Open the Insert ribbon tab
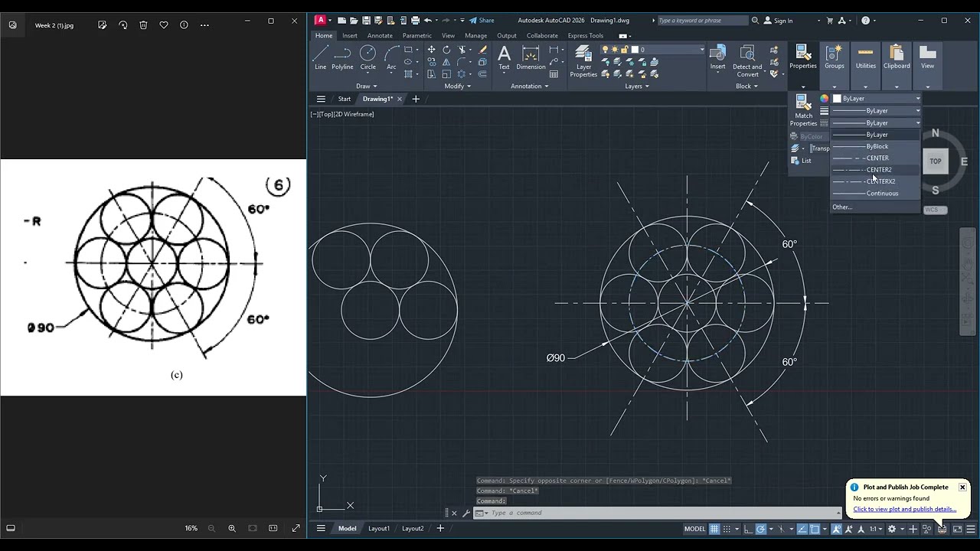The width and height of the screenshot is (980, 551). point(350,35)
